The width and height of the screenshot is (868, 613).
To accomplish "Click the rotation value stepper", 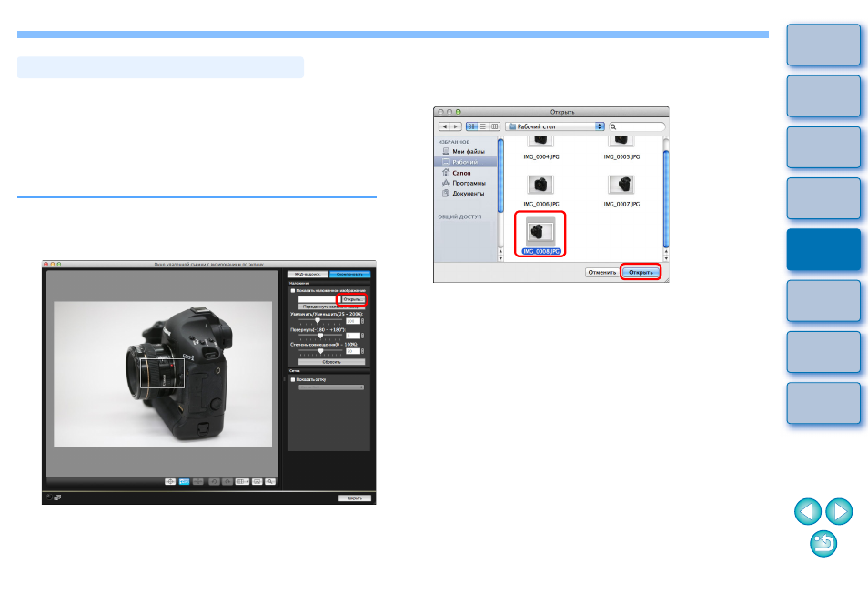I will pyautogui.click(x=363, y=336).
